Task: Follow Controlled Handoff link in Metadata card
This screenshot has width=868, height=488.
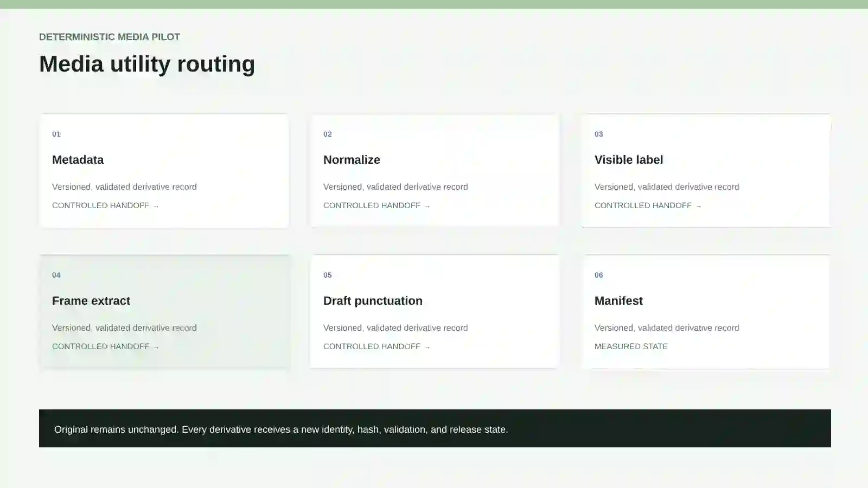Action: tap(105, 206)
